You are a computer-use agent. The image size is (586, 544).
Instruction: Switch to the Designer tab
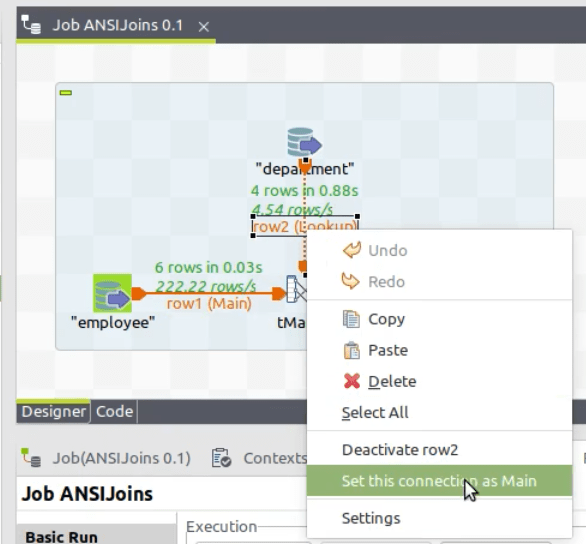pos(53,411)
